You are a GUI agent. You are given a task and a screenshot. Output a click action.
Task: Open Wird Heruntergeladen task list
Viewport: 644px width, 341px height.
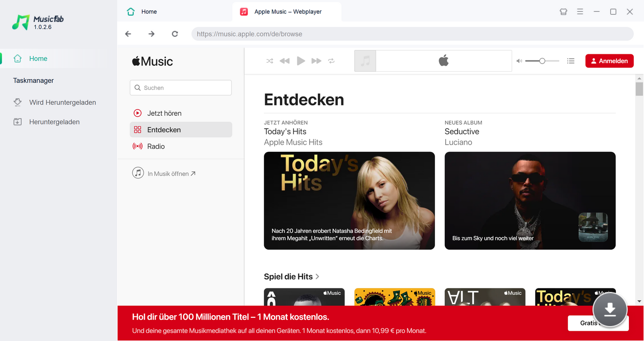pyautogui.click(x=62, y=102)
